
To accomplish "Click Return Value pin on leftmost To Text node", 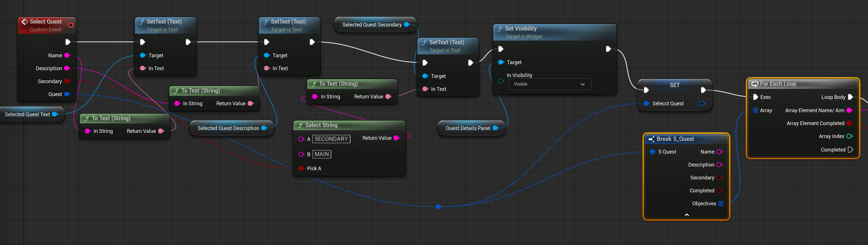I will [x=161, y=131].
